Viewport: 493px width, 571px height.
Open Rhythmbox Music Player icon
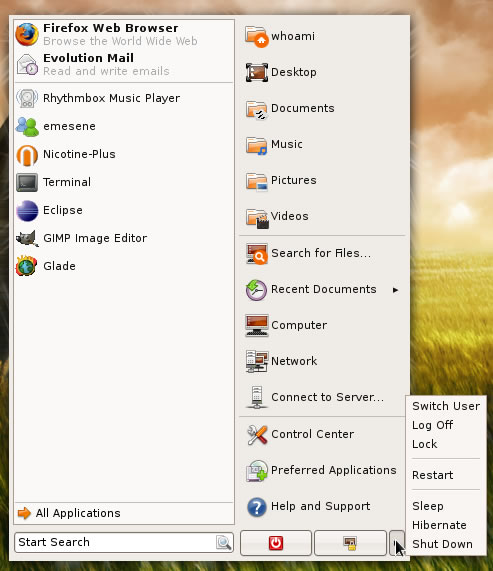click(27, 98)
